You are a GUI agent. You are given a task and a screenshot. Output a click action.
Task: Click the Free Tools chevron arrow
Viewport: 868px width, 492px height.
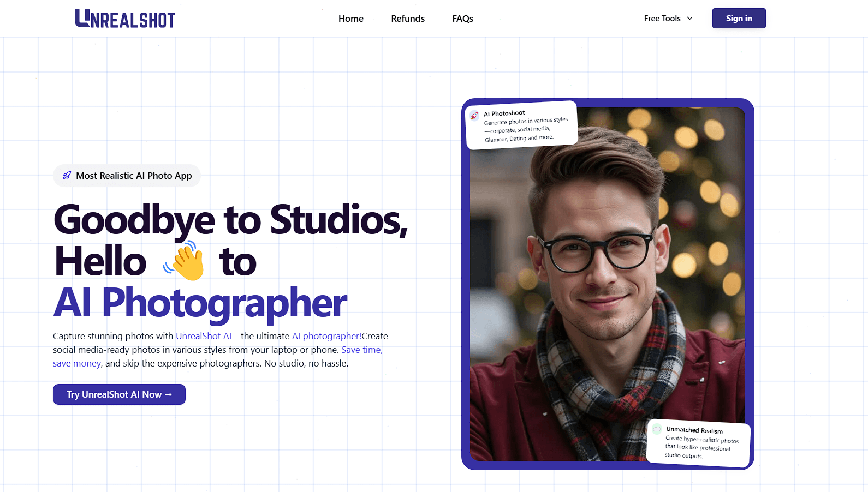[689, 19]
